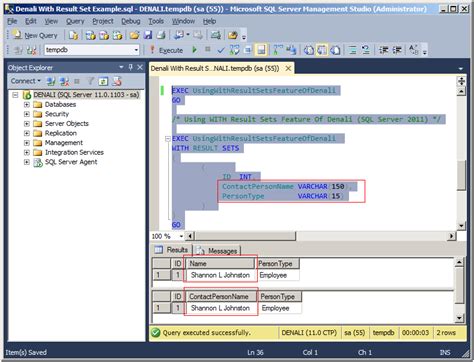Open the Query menu

pyautogui.click(x=75, y=21)
